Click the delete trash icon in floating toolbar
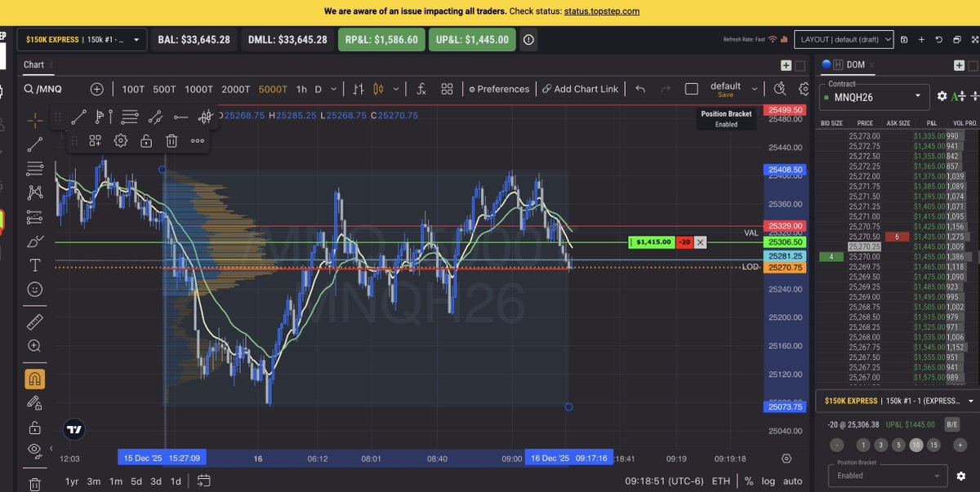 point(171,140)
